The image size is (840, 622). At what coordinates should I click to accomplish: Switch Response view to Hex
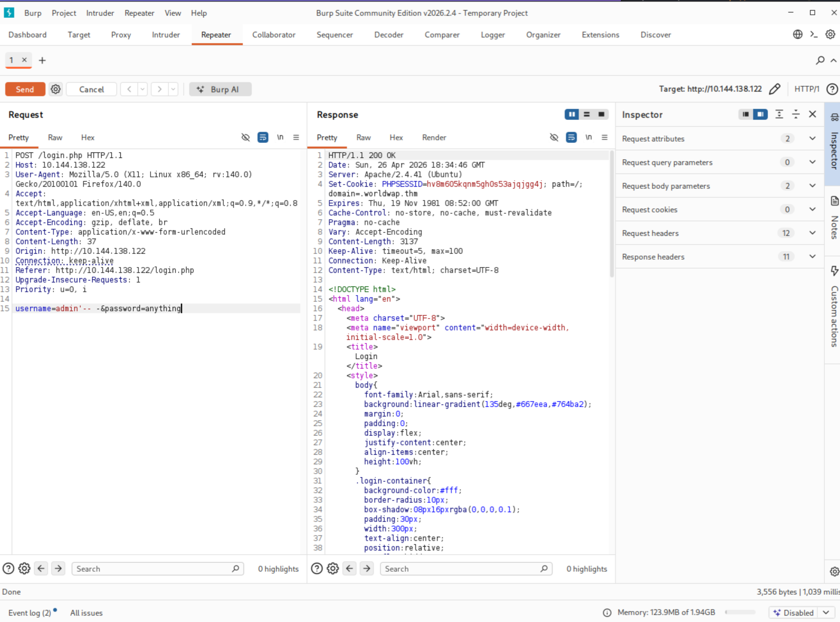(396, 137)
